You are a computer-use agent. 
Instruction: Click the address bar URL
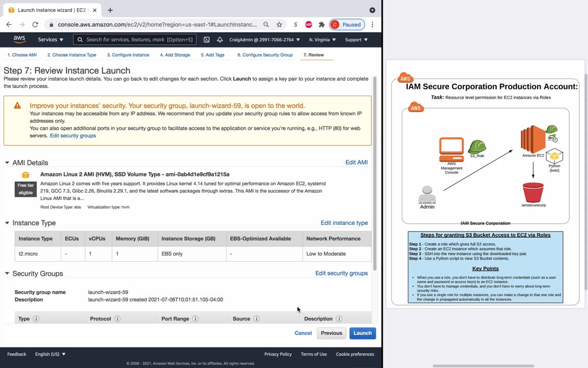click(x=158, y=25)
